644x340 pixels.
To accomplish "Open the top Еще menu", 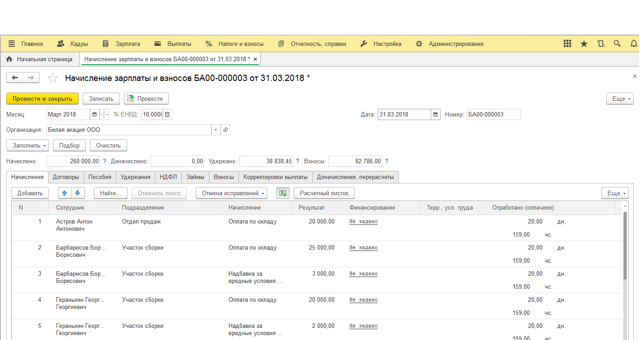I will click(x=620, y=98).
